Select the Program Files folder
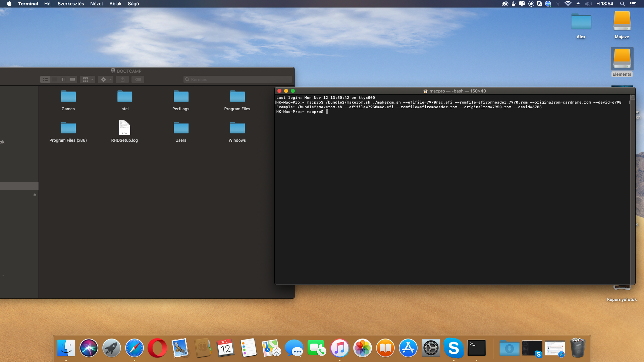The width and height of the screenshot is (644, 362). tap(237, 97)
